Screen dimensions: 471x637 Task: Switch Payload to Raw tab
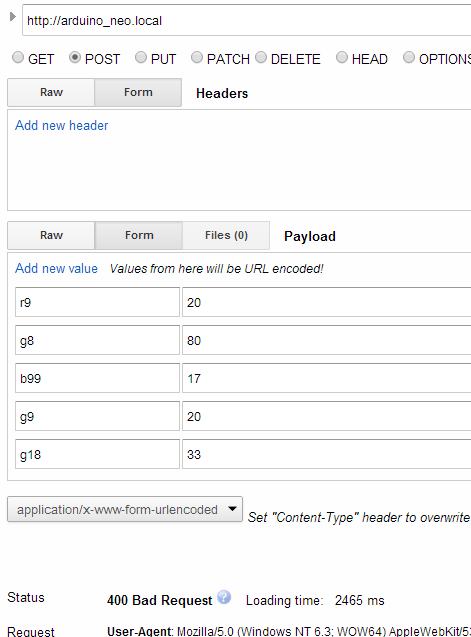51,236
